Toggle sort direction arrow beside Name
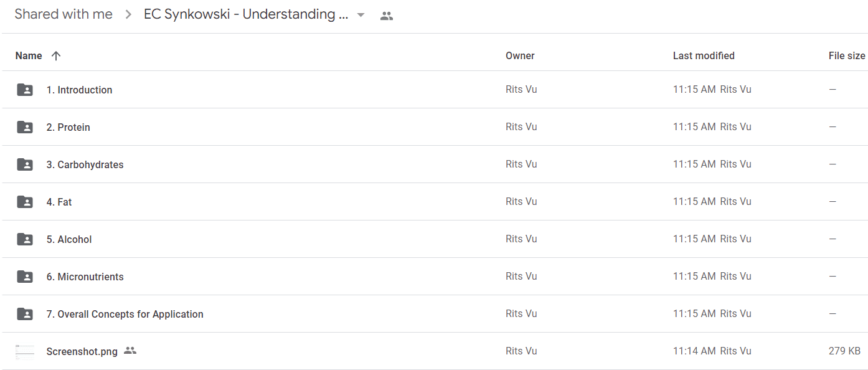 point(56,55)
